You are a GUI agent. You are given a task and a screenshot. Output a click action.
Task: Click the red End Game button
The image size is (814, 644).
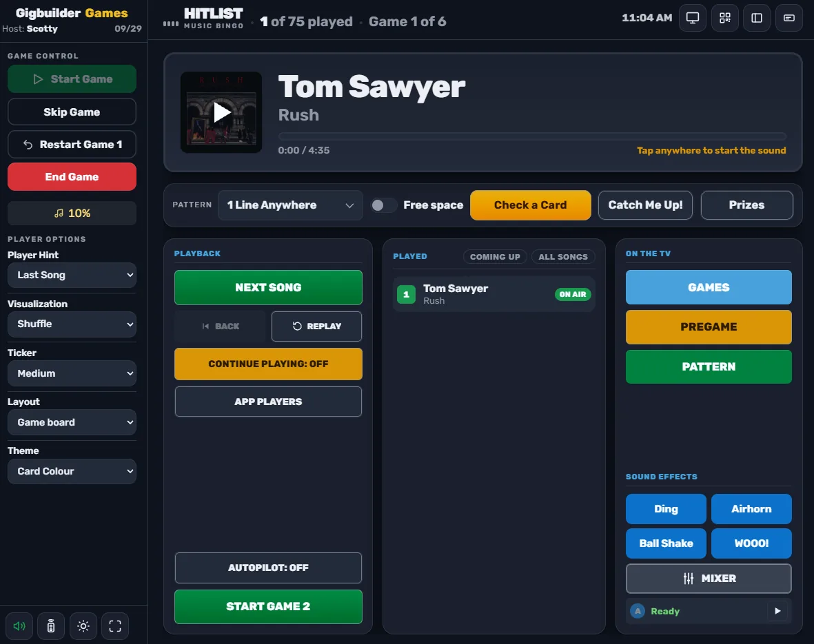(x=72, y=176)
